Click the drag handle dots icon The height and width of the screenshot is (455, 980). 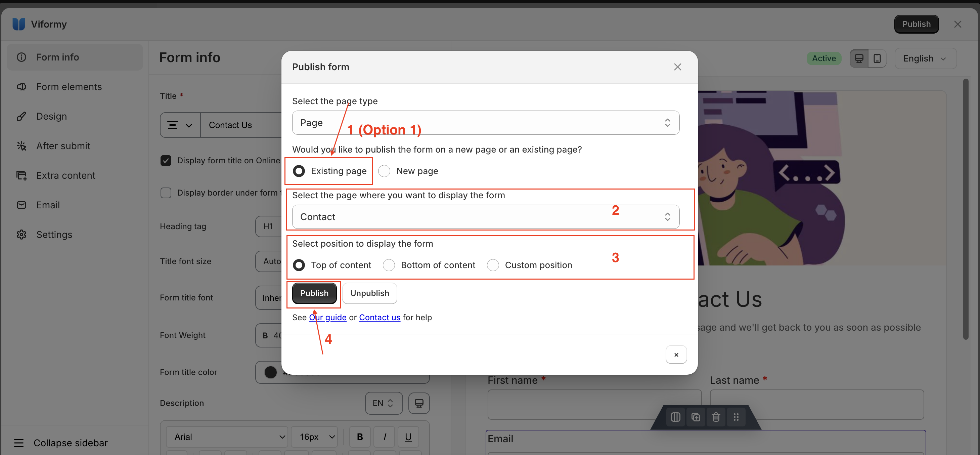736,417
